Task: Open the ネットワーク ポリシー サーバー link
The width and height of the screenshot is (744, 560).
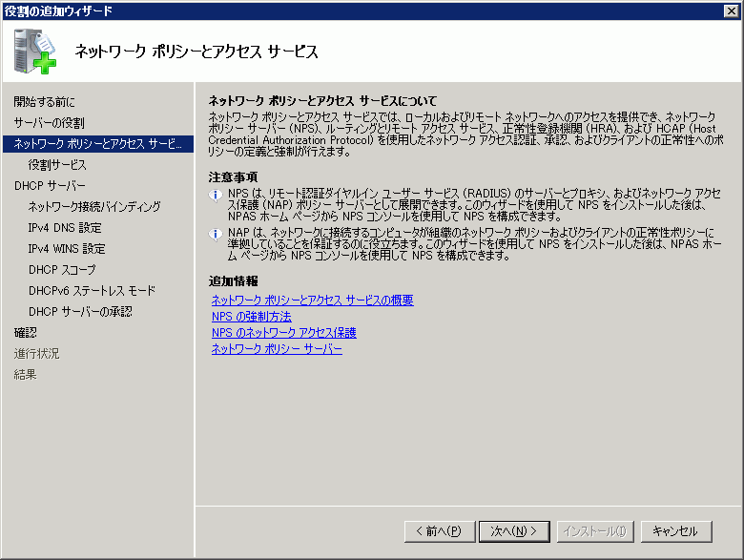Action: point(277,349)
